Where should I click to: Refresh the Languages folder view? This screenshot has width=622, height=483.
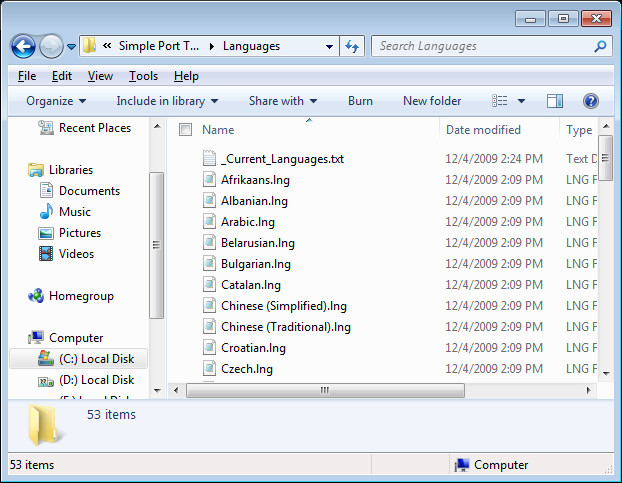pos(352,46)
